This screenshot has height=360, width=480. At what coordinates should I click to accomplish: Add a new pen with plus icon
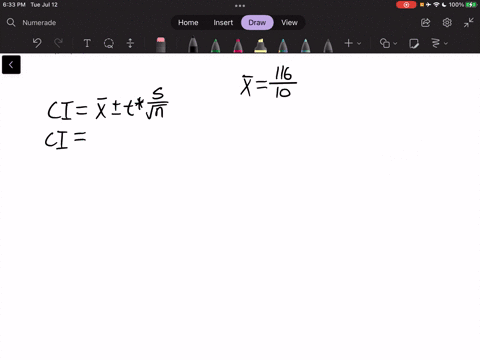[349, 43]
